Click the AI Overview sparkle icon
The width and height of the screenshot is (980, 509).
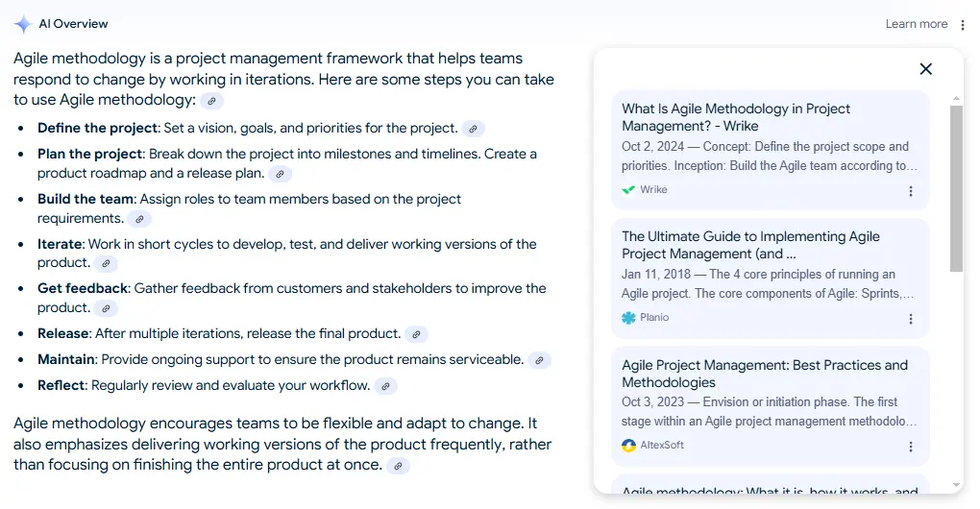[23, 24]
